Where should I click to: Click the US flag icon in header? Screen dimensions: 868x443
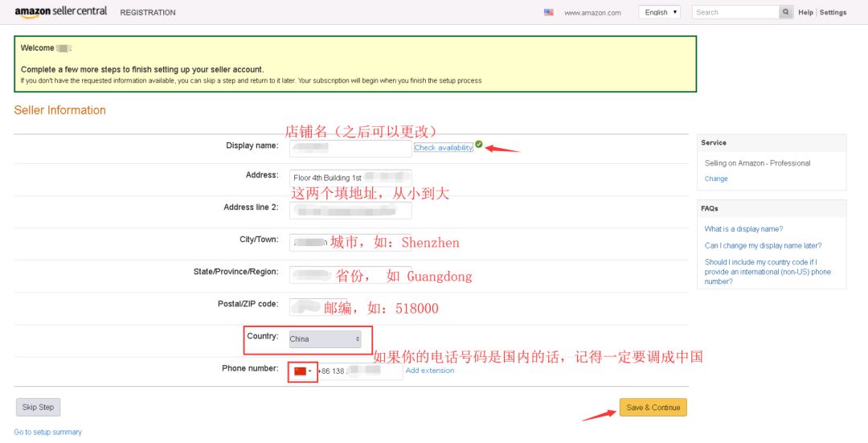coord(549,12)
